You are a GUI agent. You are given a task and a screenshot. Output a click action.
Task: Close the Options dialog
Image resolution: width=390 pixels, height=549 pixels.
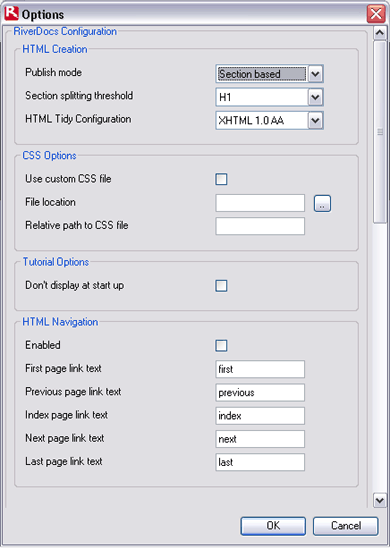[x=376, y=14]
